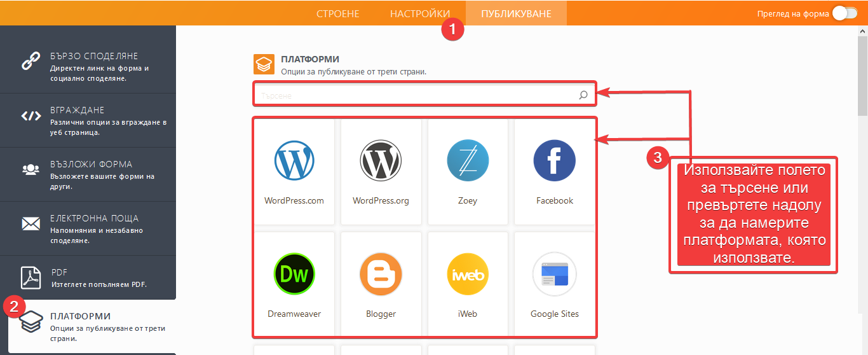This screenshot has height=355, width=868.
Task: Open the НАСТРОЙКИ tab
Action: (420, 13)
